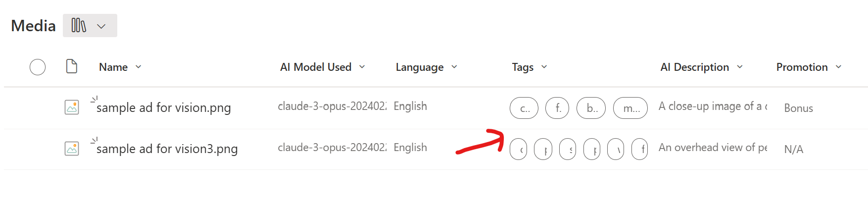Expand the Name column sort menu
The image size is (868, 209).
click(139, 67)
